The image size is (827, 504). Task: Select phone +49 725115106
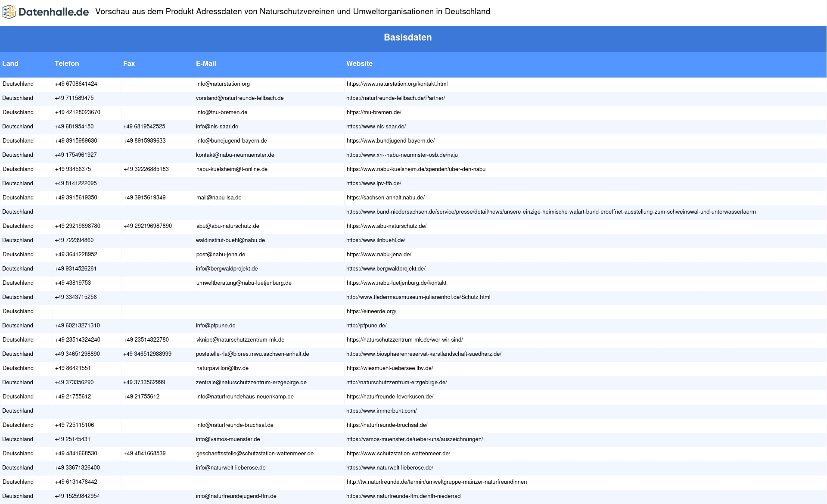75,425
